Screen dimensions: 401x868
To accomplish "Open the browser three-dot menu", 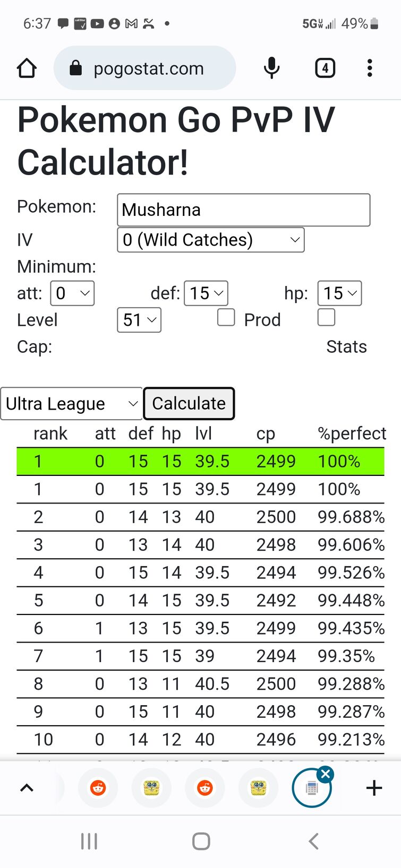I will [370, 68].
